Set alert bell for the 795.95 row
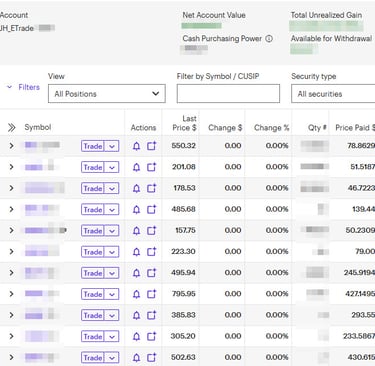The width and height of the screenshot is (375, 366). [x=136, y=294]
